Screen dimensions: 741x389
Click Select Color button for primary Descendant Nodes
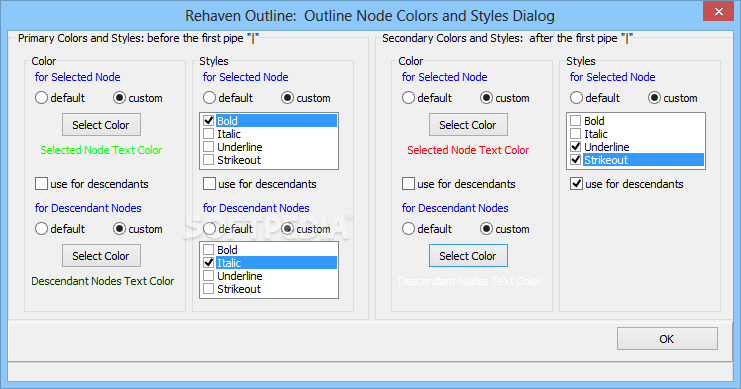pos(101,256)
